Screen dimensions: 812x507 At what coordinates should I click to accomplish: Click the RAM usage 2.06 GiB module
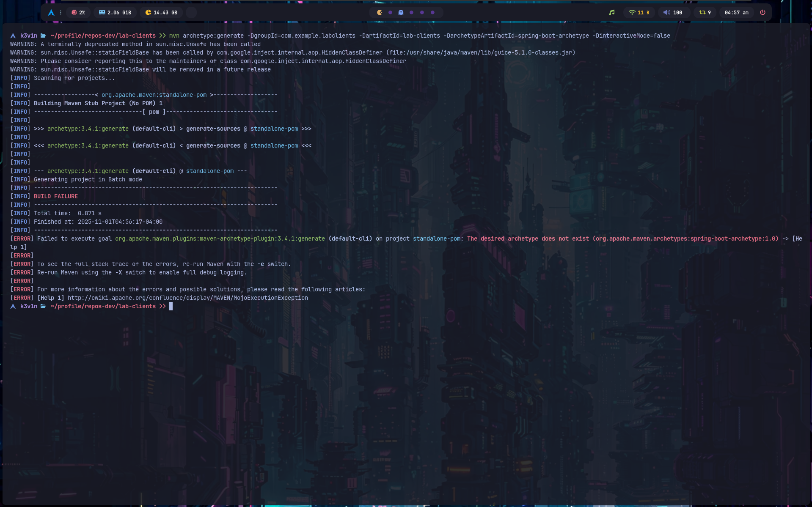(115, 13)
